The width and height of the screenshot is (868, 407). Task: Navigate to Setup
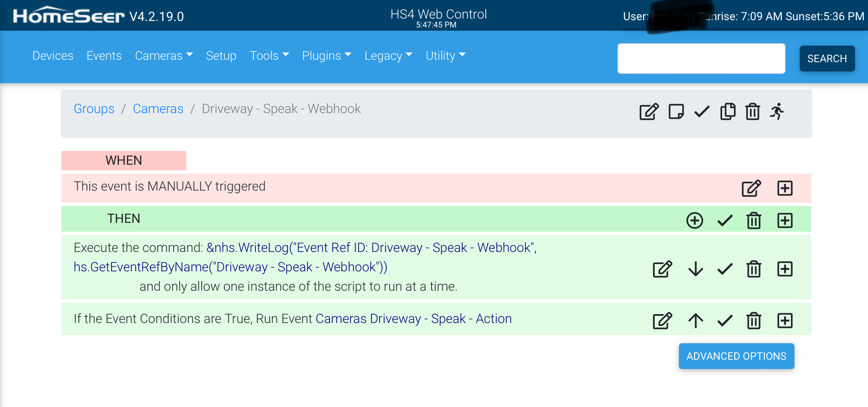(221, 56)
